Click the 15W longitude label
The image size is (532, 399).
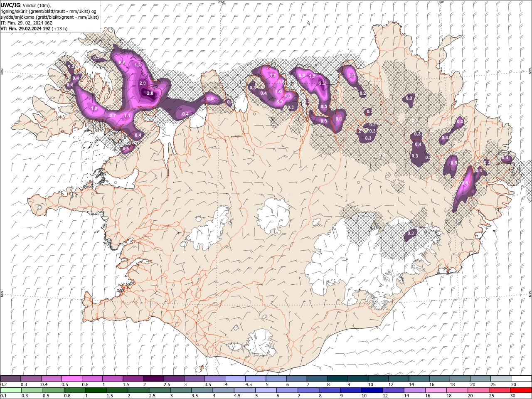440,2
